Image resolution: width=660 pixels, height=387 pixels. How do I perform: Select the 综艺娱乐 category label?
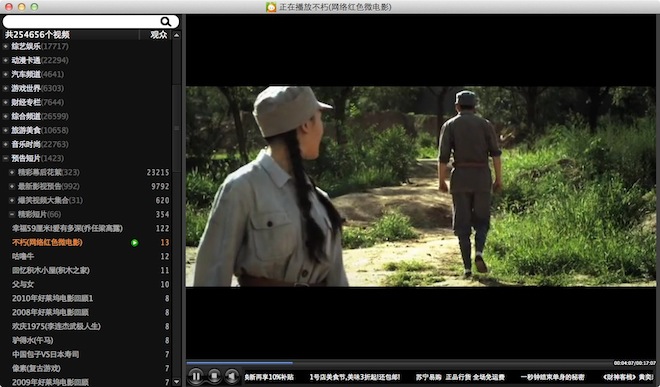[26, 46]
